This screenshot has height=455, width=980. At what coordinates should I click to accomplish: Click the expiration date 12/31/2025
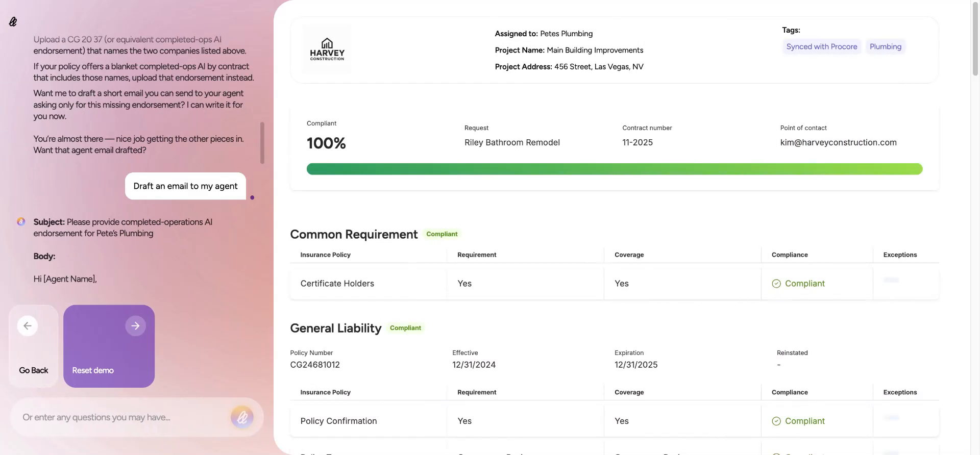pyautogui.click(x=636, y=365)
